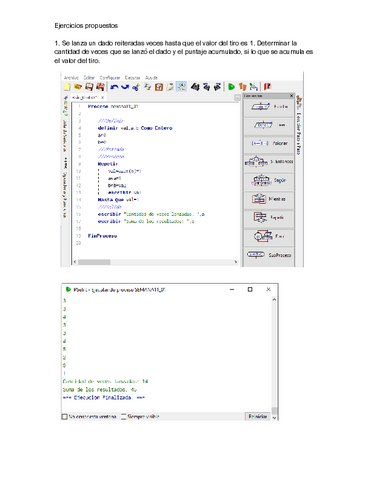Click the 'Suma de los resultados' output line
This screenshot has width=371, height=480.
pyautogui.click(x=100, y=390)
